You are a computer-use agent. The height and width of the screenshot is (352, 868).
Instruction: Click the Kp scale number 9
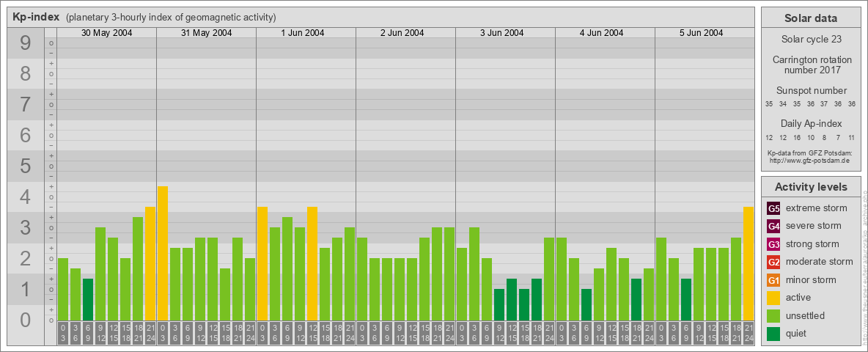tap(25, 43)
